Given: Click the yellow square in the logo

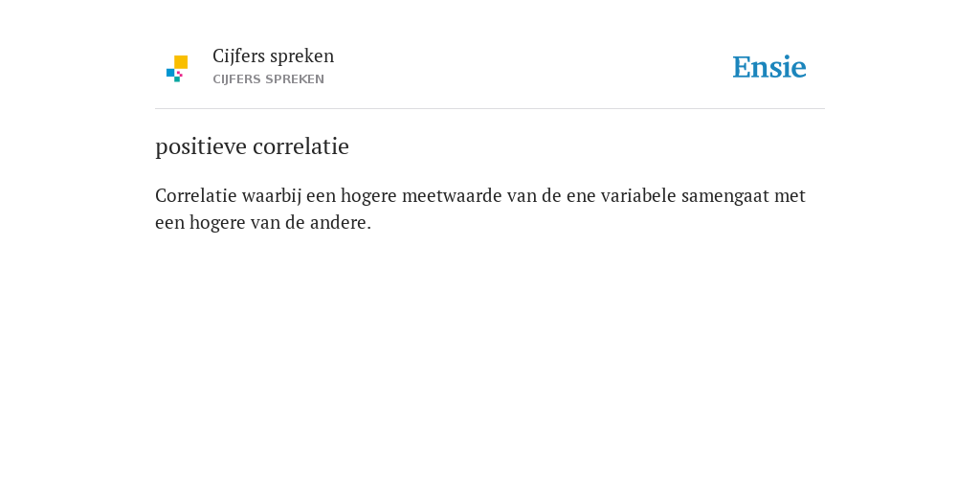Looking at the screenshot, I should 181,62.
